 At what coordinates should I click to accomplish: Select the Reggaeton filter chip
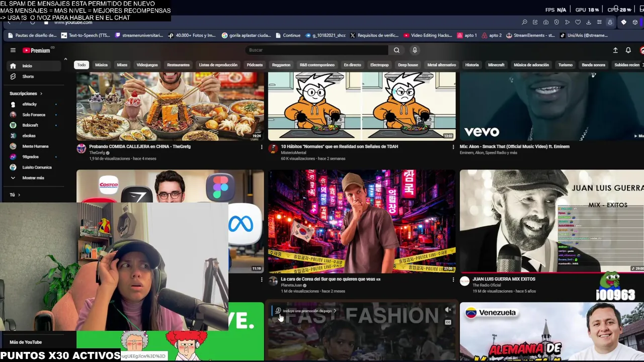pyautogui.click(x=281, y=65)
